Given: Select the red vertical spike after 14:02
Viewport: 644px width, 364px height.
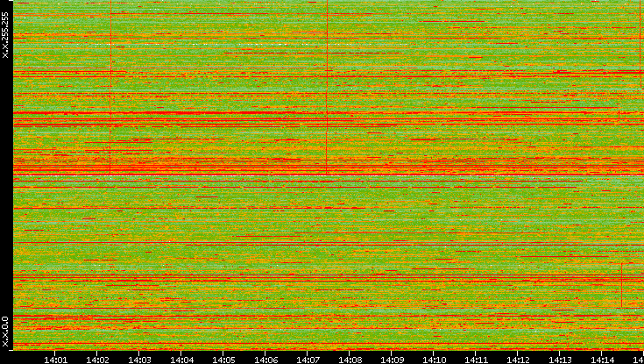Looking at the screenshot, I should 110,87.
